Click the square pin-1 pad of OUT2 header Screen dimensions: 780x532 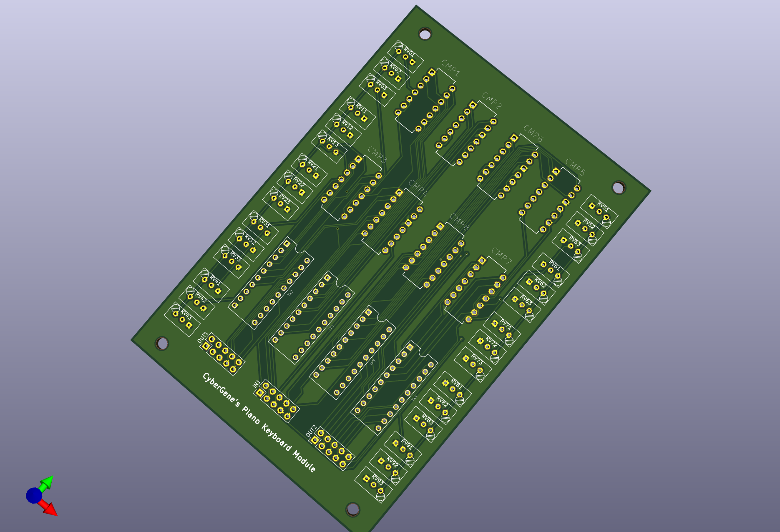point(315,440)
